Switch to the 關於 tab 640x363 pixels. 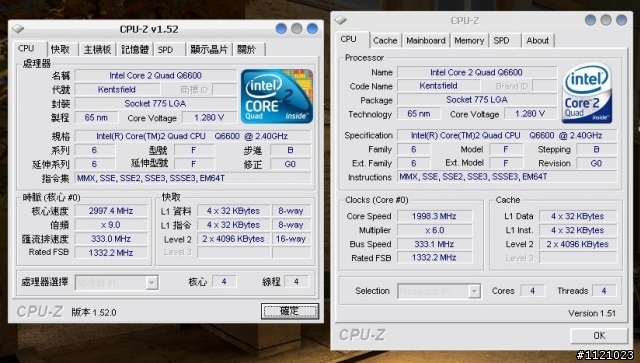coord(247,49)
